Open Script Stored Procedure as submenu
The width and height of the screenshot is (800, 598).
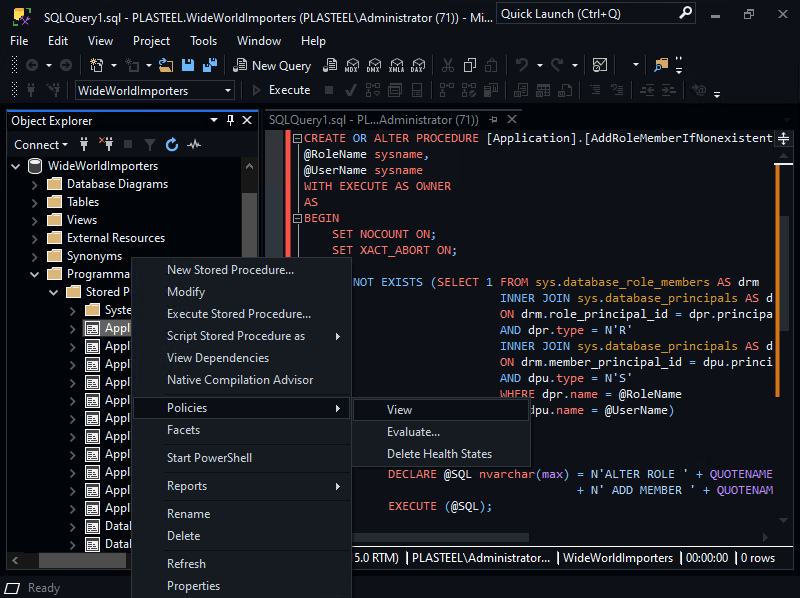point(242,336)
